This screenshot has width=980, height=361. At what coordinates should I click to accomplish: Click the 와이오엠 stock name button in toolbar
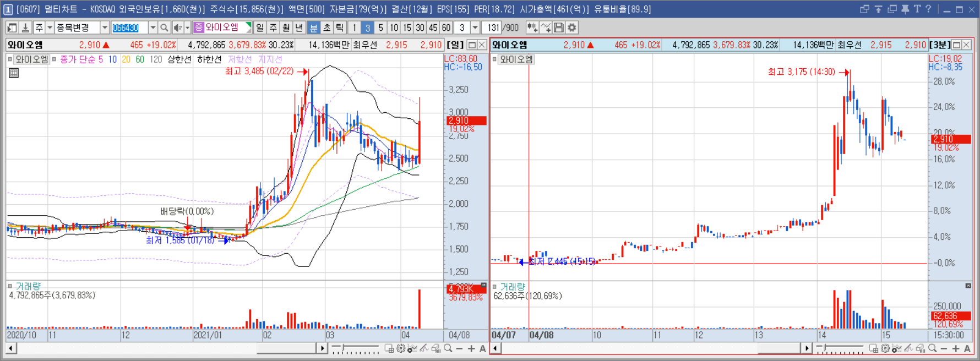point(222,28)
